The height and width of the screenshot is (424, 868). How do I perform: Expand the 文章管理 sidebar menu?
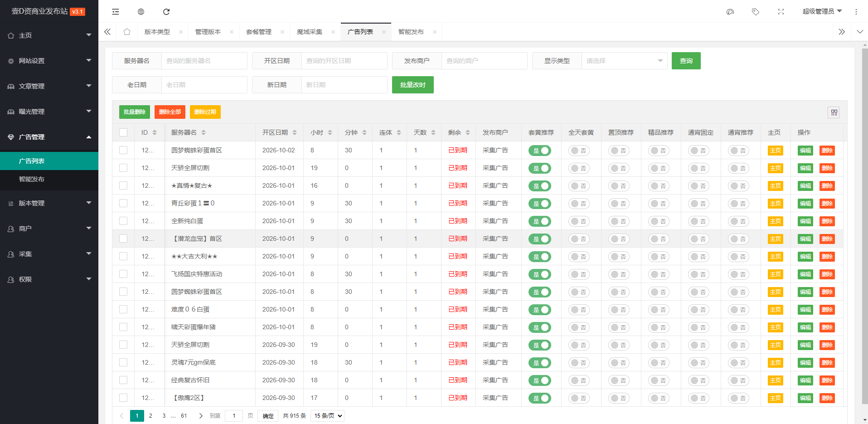point(49,86)
